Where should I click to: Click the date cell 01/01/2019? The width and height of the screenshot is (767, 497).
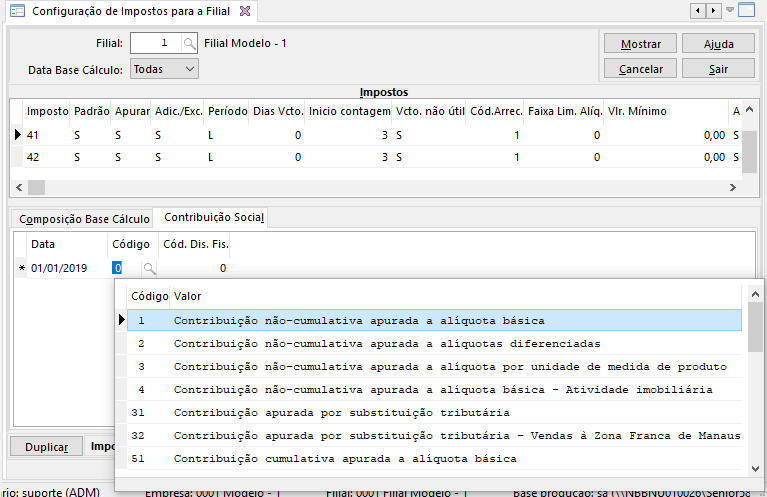point(67,268)
